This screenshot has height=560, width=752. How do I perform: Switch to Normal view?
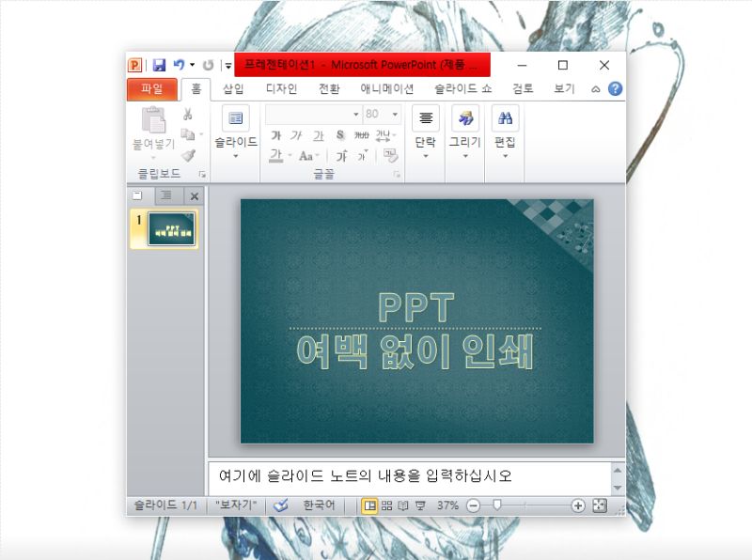pos(369,506)
